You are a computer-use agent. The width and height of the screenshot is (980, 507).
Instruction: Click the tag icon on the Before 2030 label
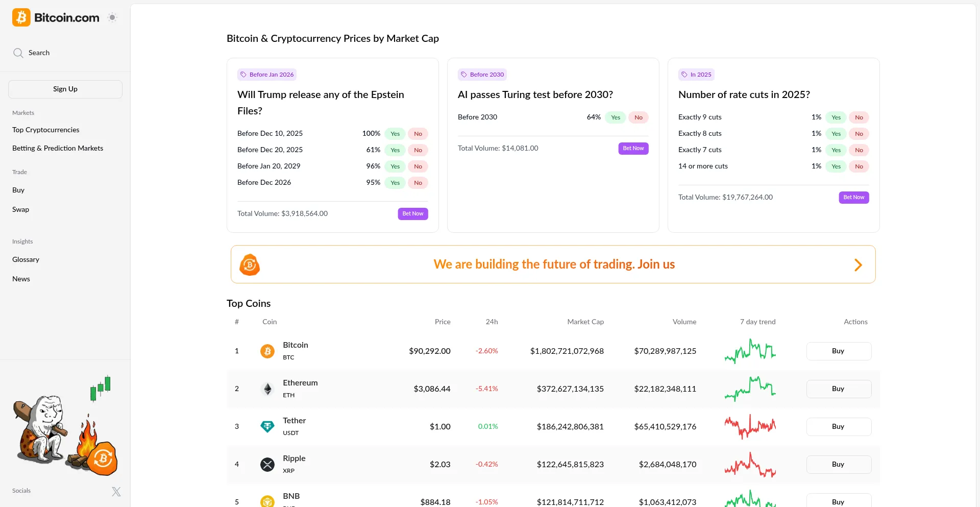point(464,74)
